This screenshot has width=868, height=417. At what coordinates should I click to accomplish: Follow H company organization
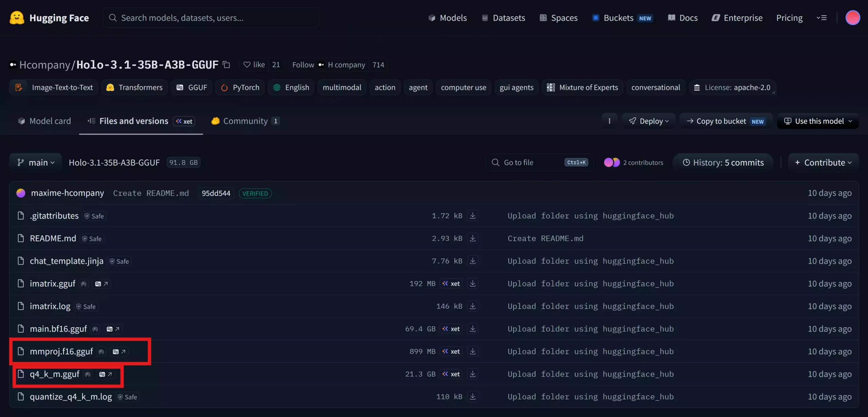pyautogui.click(x=329, y=65)
